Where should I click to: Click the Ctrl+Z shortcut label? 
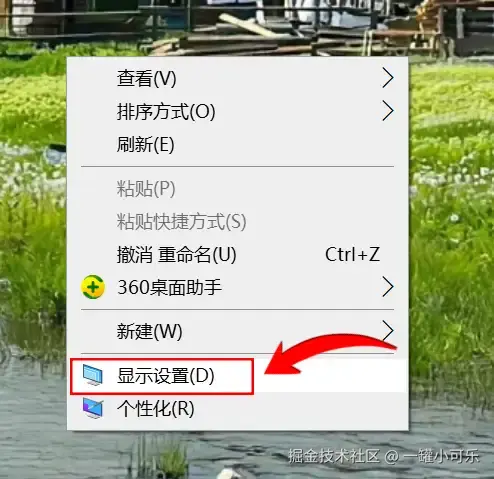coord(352,254)
